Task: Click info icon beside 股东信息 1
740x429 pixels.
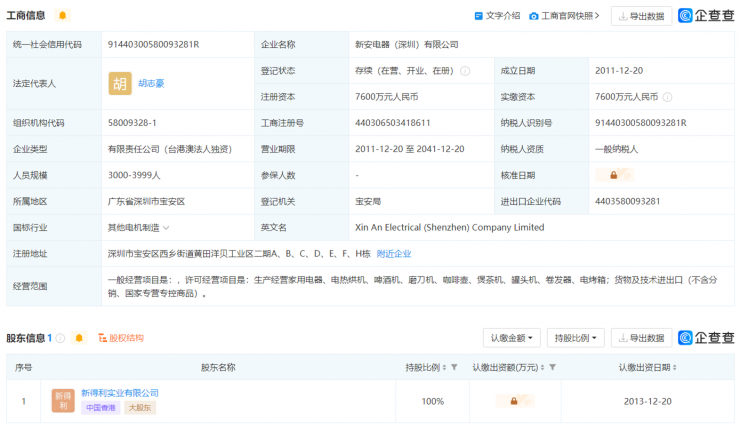Action: [x=60, y=338]
